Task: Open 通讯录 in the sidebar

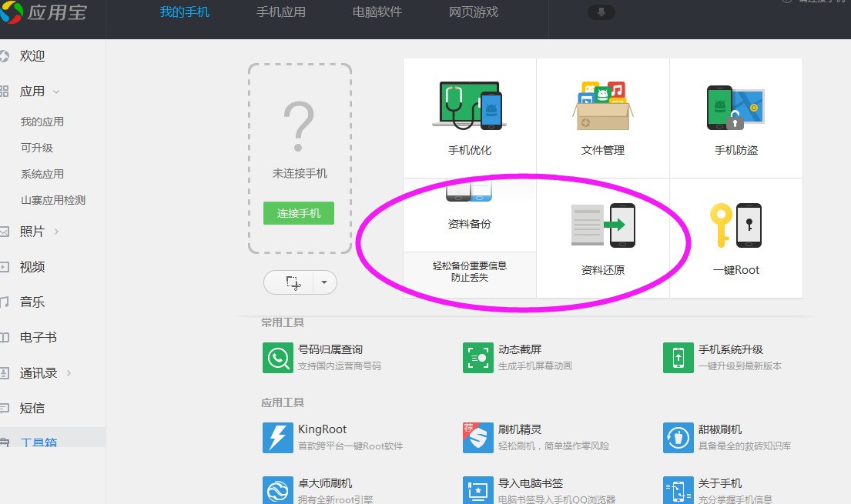Action: (x=39, y=372)
